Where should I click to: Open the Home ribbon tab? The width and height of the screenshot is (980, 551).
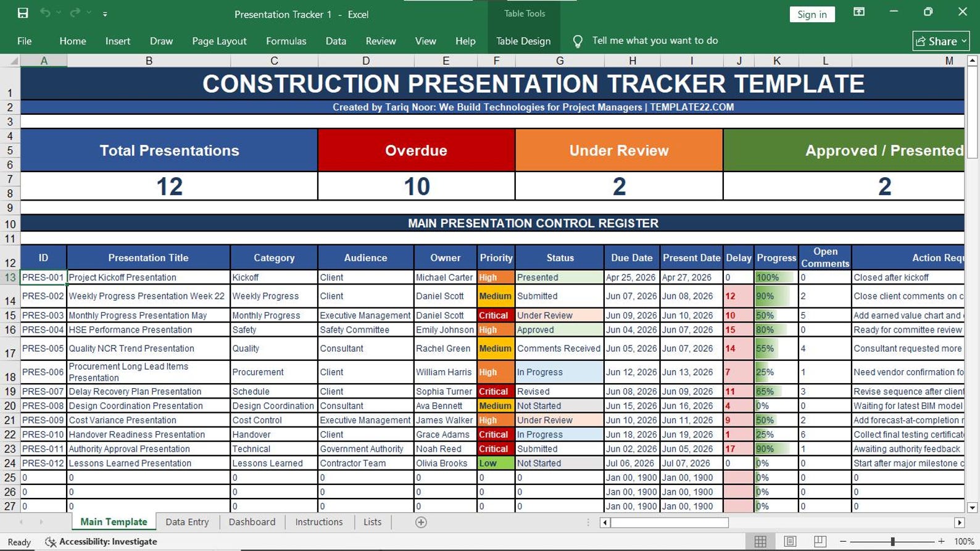(73, 41)
